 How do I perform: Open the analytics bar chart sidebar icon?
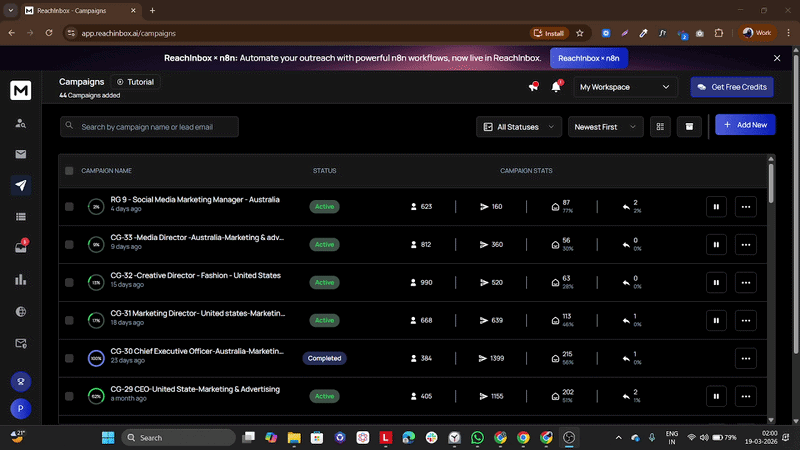[20, 280]
